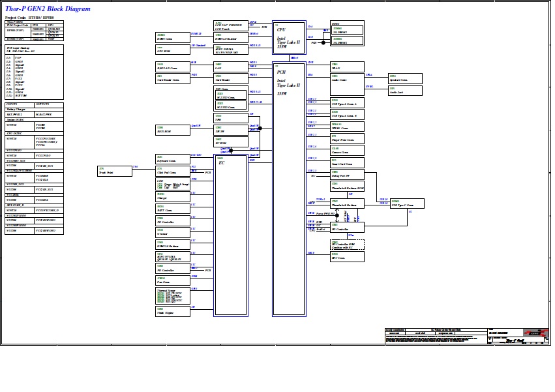Click the Speakers Conn. block

coord(405,78)
